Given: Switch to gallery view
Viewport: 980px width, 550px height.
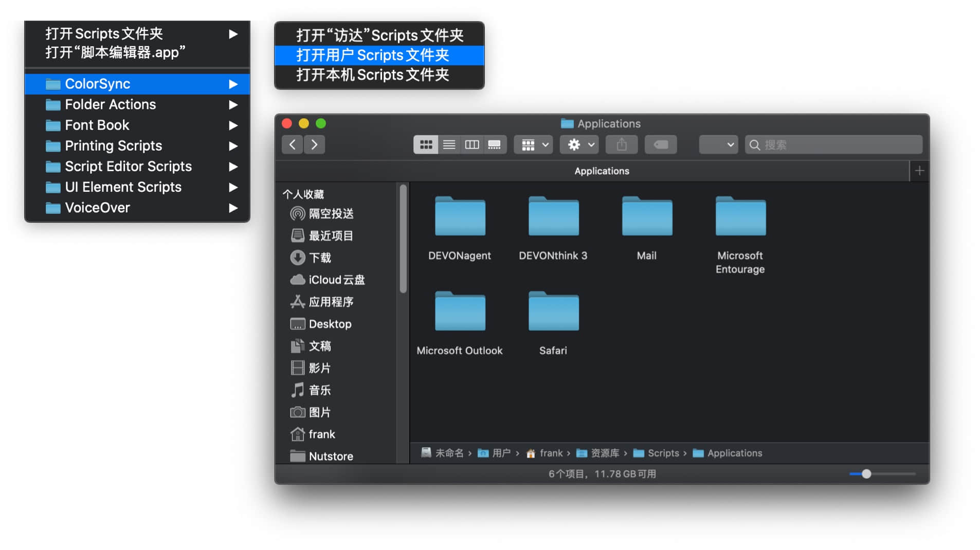Looking at the screenshot, I should click(495, 144).
